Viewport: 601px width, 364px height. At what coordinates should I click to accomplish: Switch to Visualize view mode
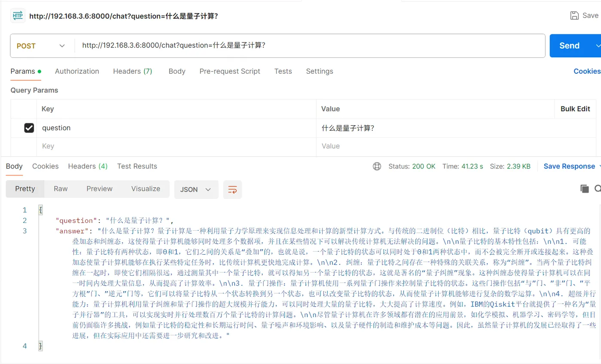[x=146, y=189]
